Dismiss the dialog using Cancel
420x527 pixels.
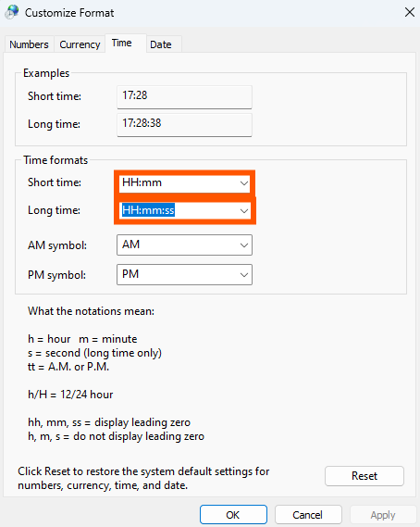click(308, 515)
